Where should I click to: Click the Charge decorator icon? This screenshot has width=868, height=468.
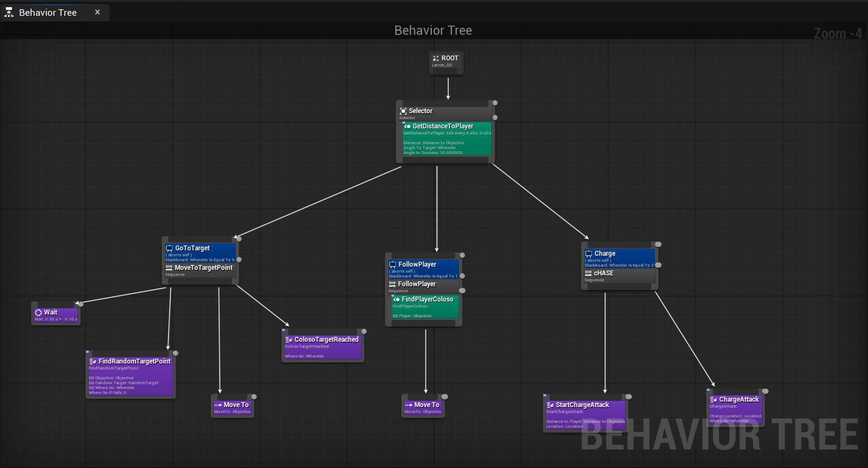589,254
